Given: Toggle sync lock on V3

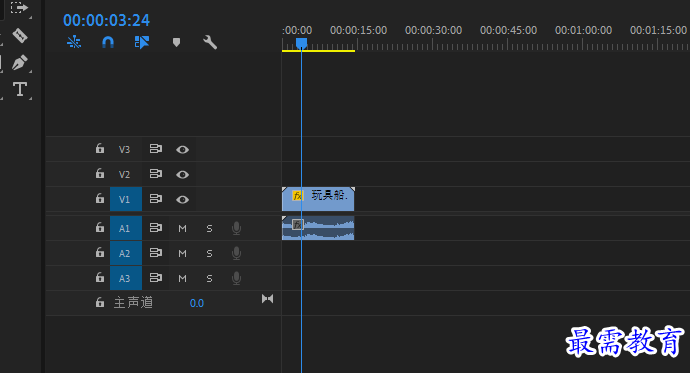Looking at the screenshot, I should coord(156,149).
